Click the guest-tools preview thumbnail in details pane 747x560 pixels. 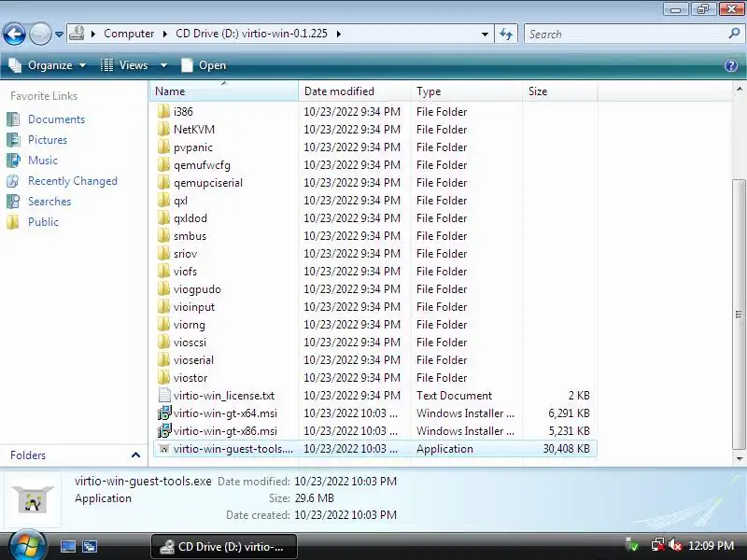point(33,499)
